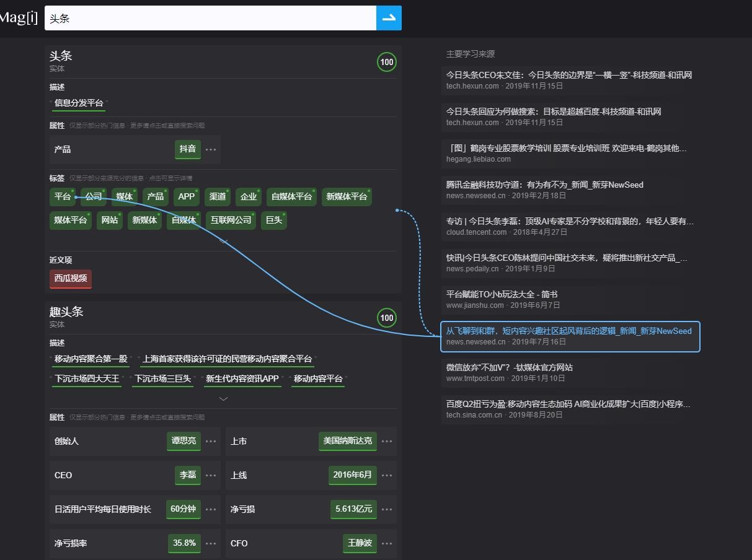Select the 平台 tag

62,196
